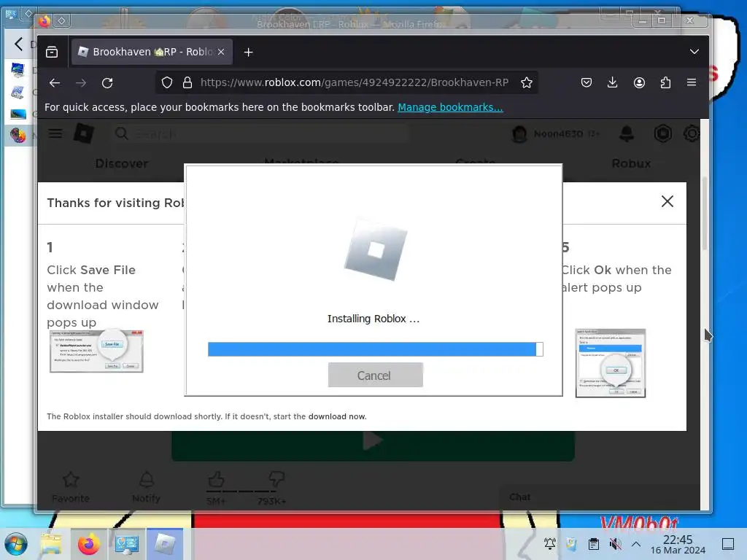The width and height of the screenshot is (747, 560).
Task: Select the Brookhaven RP - Roblox tab
Action: [x=152, y=52]
